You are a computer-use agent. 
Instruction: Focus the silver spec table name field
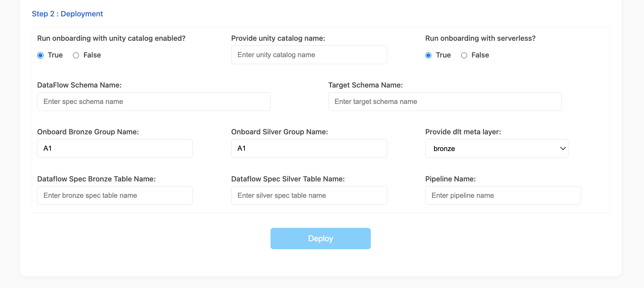coord(309,195)
